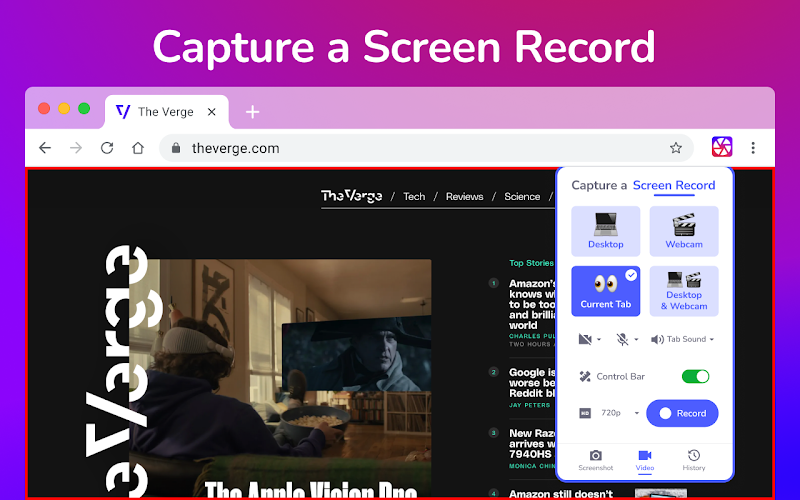Navigate back with the back arrow

pos(45,148)
